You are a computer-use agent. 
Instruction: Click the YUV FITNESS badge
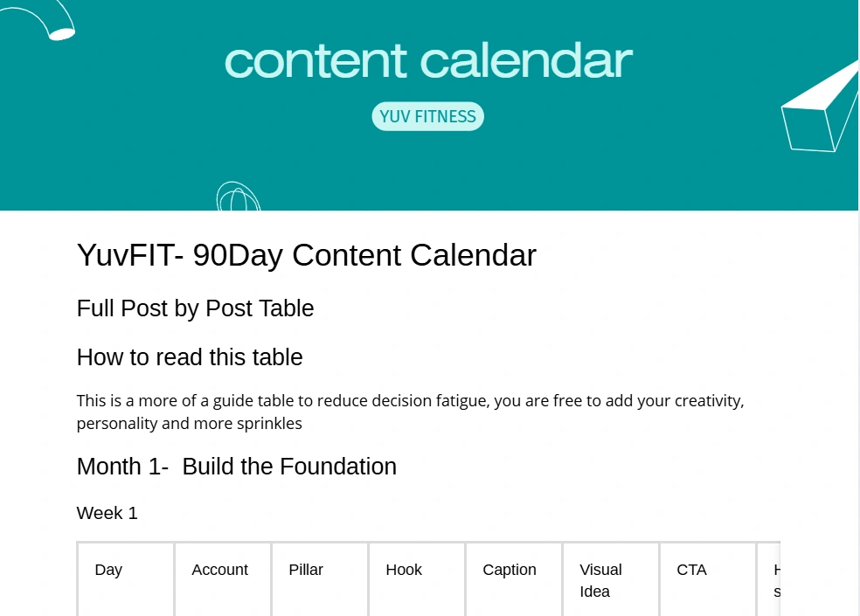click(427, 116)
